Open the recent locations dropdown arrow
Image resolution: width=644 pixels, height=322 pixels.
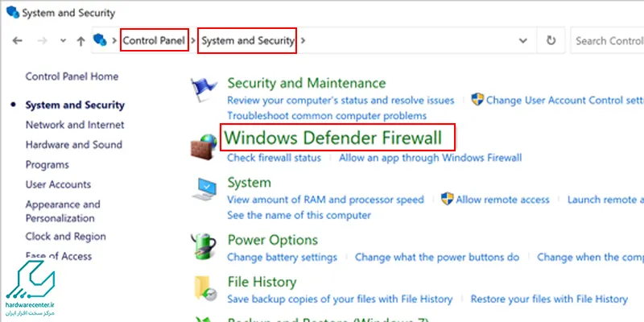[63, 41]
